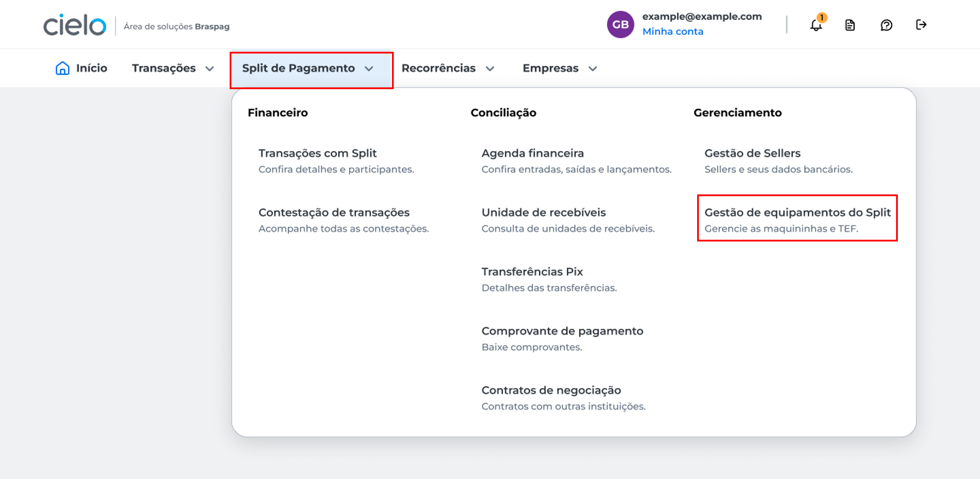This screenshot has height=479, width=980.
Task: Choose Transferências Pix entry
Action: click(549, 279)
